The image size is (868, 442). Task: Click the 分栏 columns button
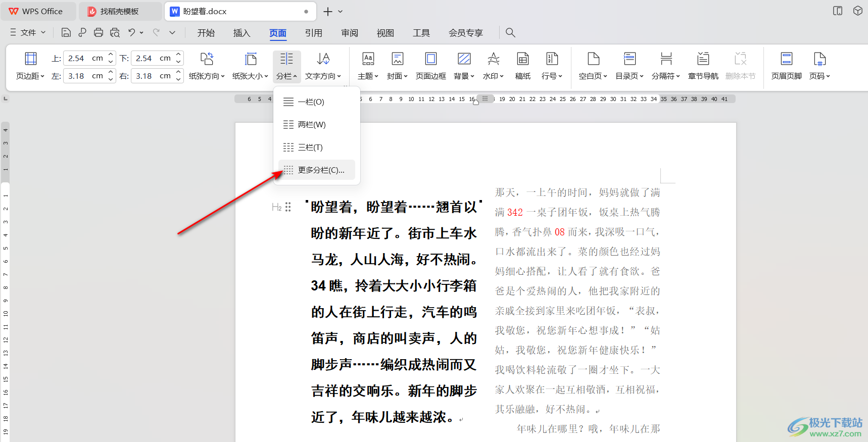tap(286, 66)
